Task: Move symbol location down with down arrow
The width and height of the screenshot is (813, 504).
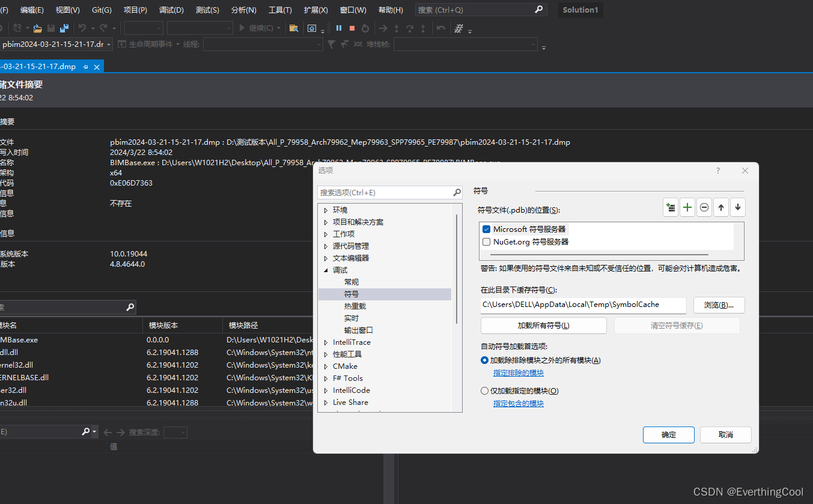Action: [738, 208]
